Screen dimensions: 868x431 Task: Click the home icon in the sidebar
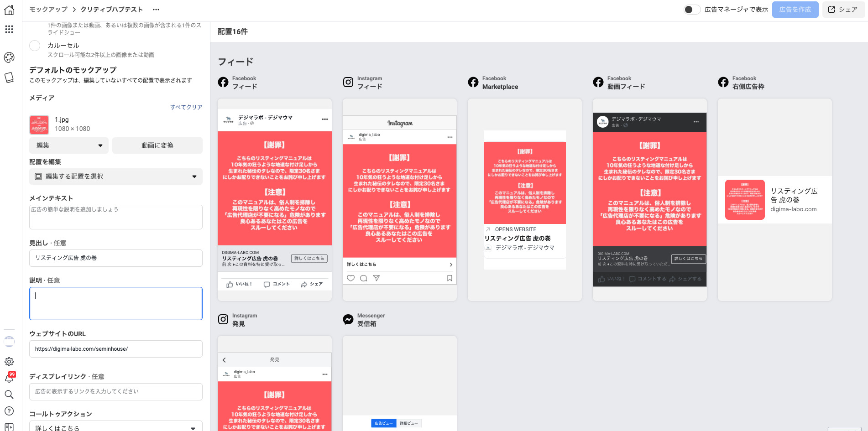[9, 10]
